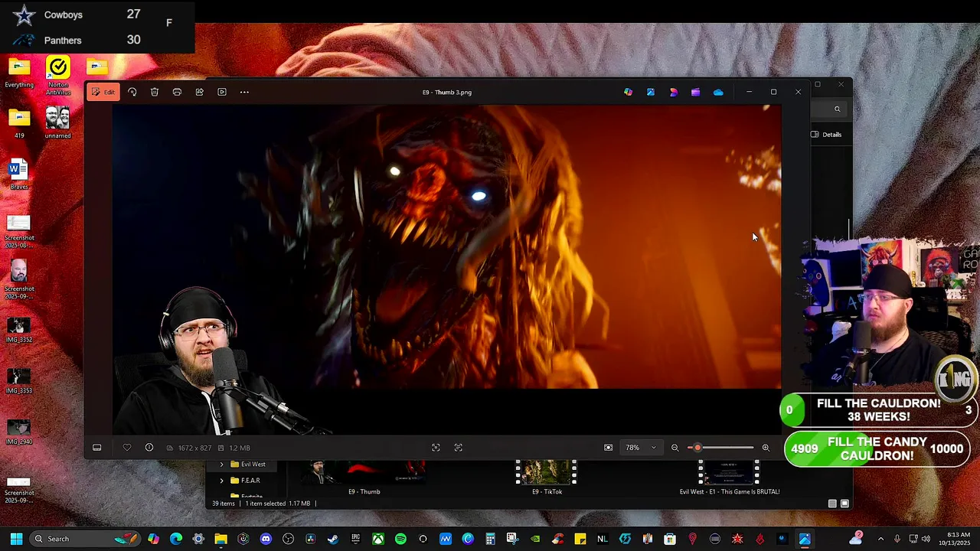Select the Evil West folder in the tree

coord(248,465)
